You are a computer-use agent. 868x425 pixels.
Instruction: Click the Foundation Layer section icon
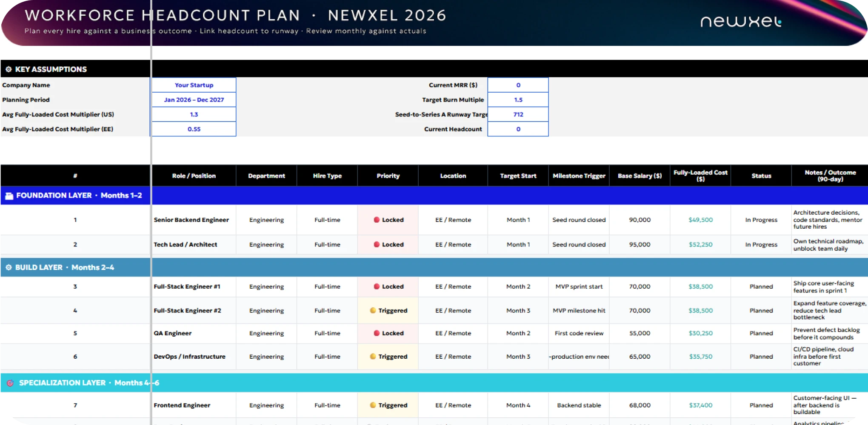tap(9, 196)
